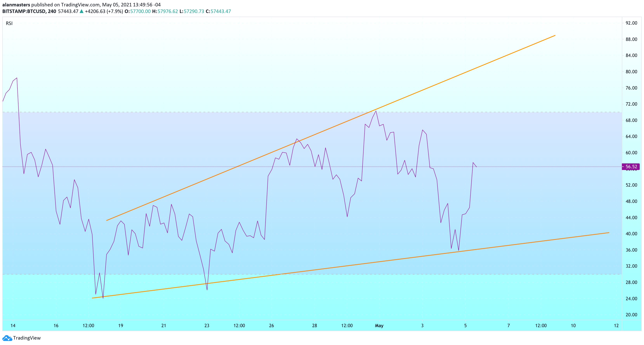This screenshot has width=644, height=345.
Task: Click the 24.00 level on the RSI scale
Action: pyautogui.click(x=631, y=299)
